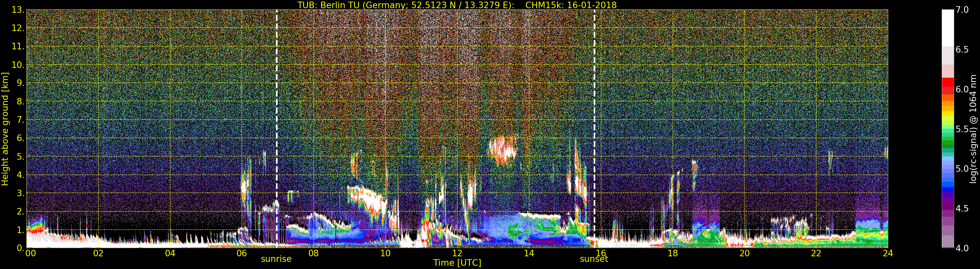Viewport: 980px width, 269px height.
Task: Click the height tick label '7.'
Action: pyautogui.click(x=20, y=120)
